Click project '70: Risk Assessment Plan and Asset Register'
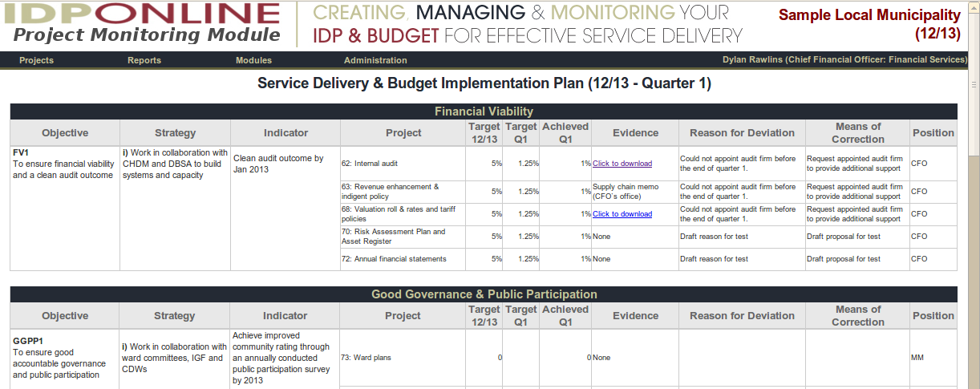Screen dimensions: 980x389 click(x=393, y=237)
